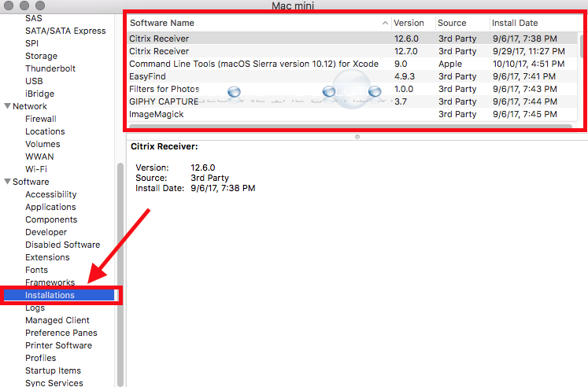Collapse the Software section triangle
This screenshot has height=387, width=588.
(x=7, y=182)
